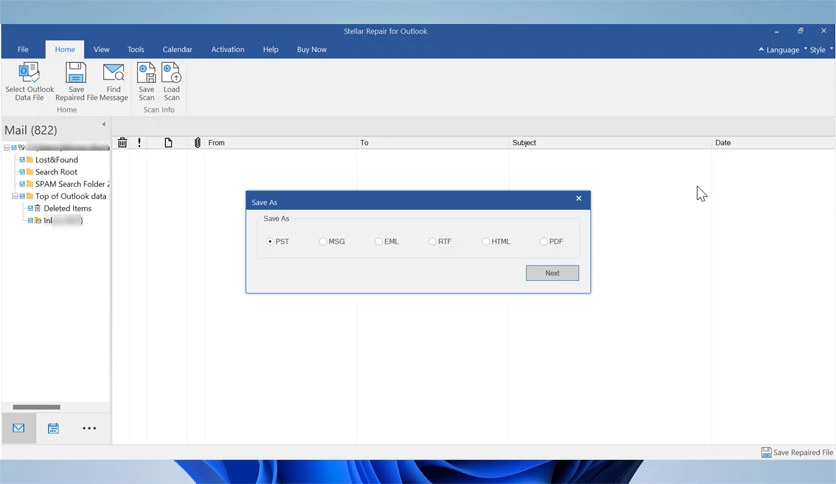
Task: Select the MSG radio button
Action: pyautogui.click(x=323, y=241)
